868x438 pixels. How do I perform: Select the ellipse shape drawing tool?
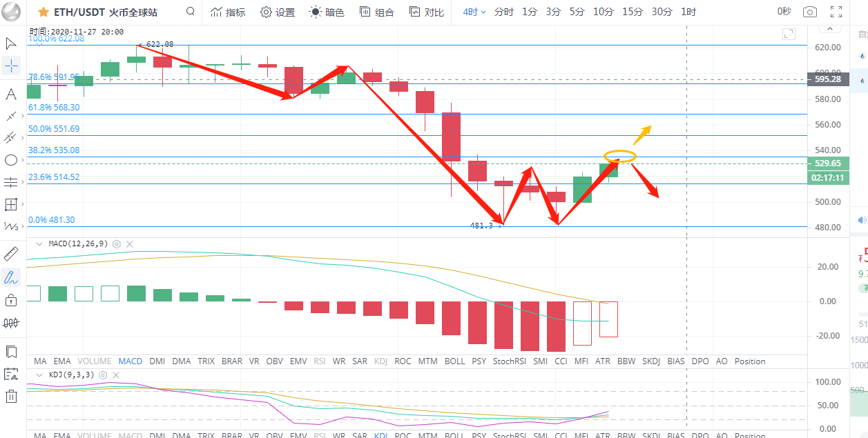pyautogui.click(x=11, y=160)
